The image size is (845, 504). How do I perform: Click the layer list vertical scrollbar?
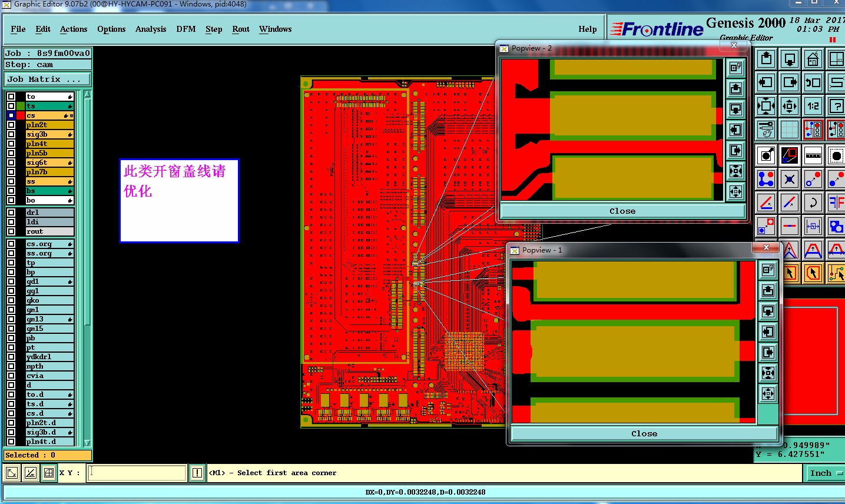(x=87, y=268)
